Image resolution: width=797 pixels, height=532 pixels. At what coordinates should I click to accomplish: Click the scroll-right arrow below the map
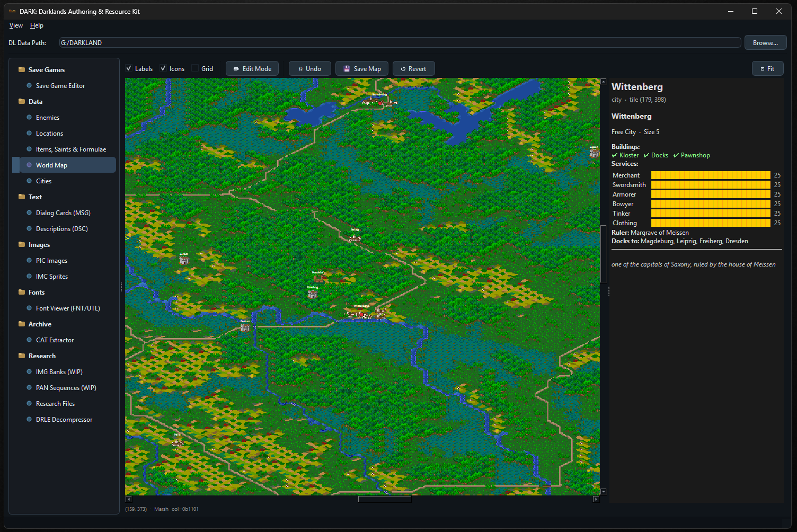596,499
